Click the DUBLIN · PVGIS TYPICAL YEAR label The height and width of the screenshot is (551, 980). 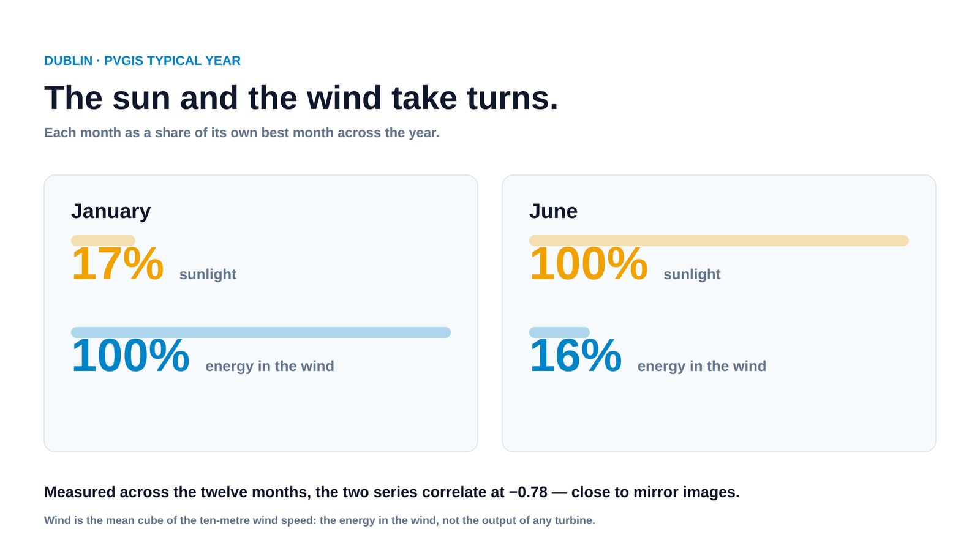coord(142,61)
